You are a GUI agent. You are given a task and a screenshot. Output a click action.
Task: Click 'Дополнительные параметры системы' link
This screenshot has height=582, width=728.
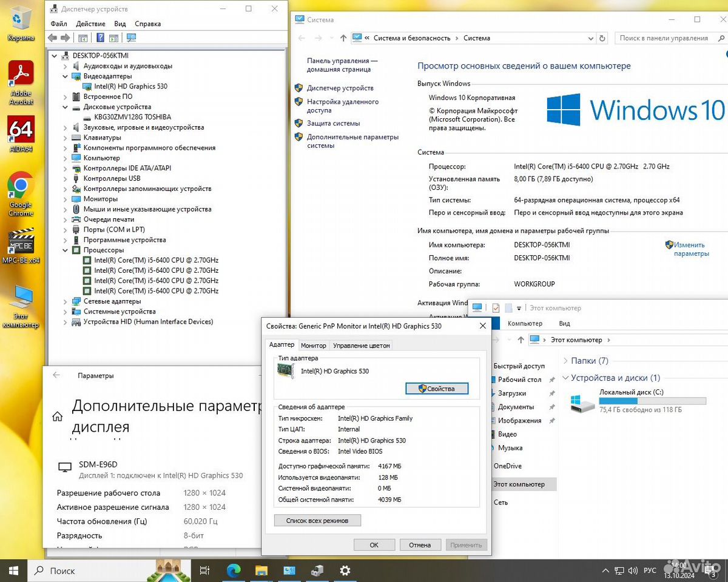pos(353,141)
